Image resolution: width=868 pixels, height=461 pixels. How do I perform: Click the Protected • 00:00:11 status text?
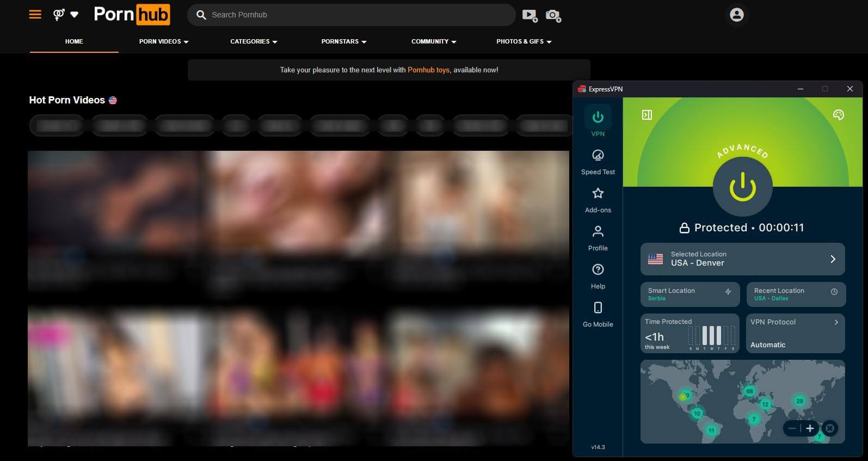[749, 228]
